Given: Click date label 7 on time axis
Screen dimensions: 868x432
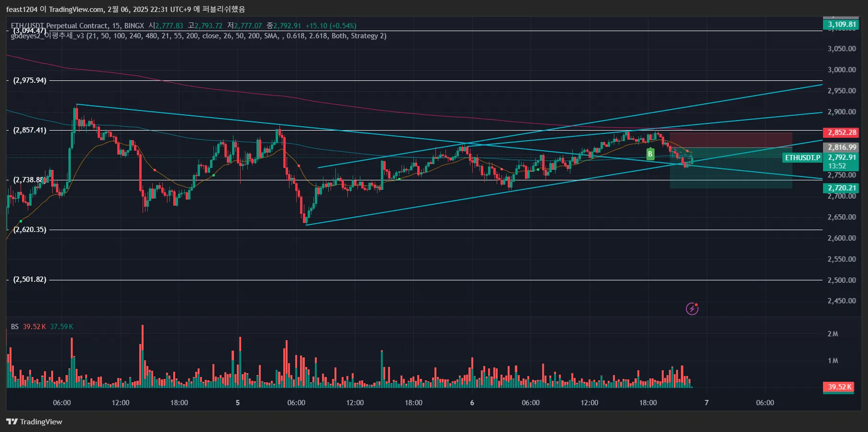Looking at the screenshot, I should tap(706, 403).
